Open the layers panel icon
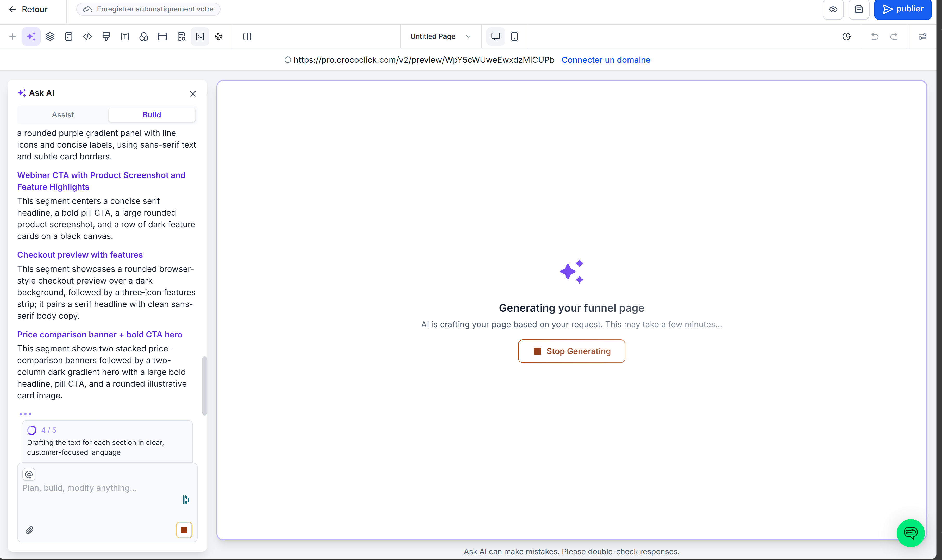The height and width of the screenshot is (560, 942). click(50, 37)
